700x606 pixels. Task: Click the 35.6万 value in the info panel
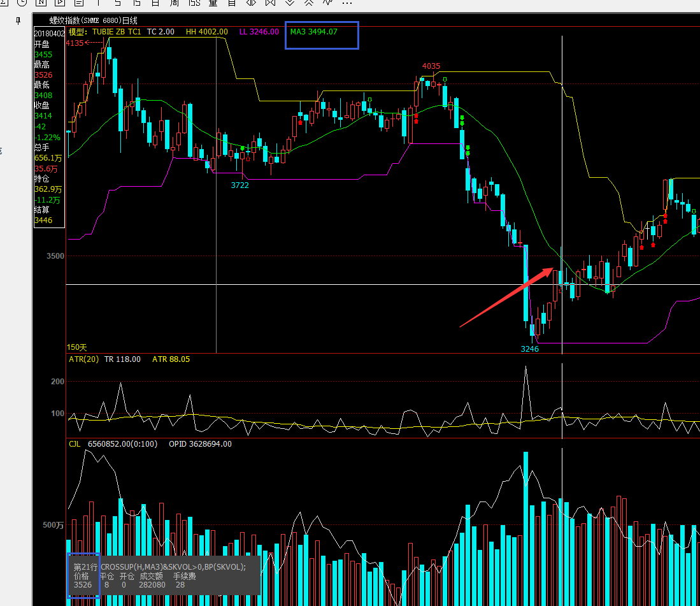tap(46, 169)
